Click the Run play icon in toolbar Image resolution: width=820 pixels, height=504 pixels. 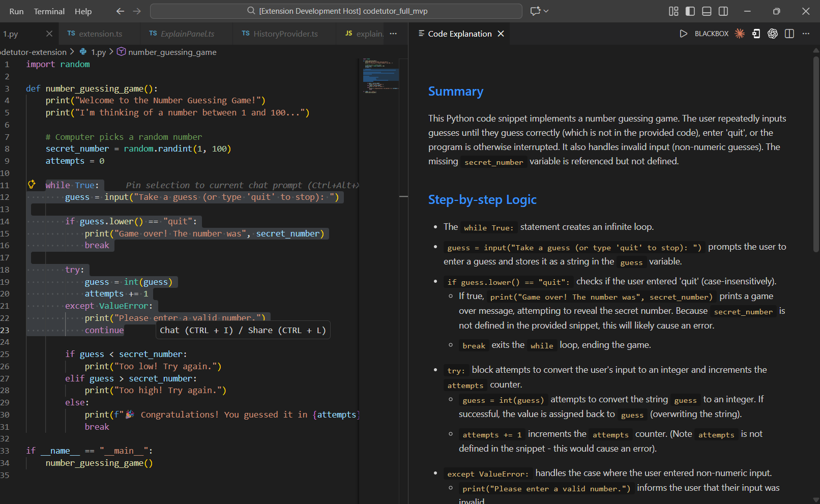[x=683, y=34]
